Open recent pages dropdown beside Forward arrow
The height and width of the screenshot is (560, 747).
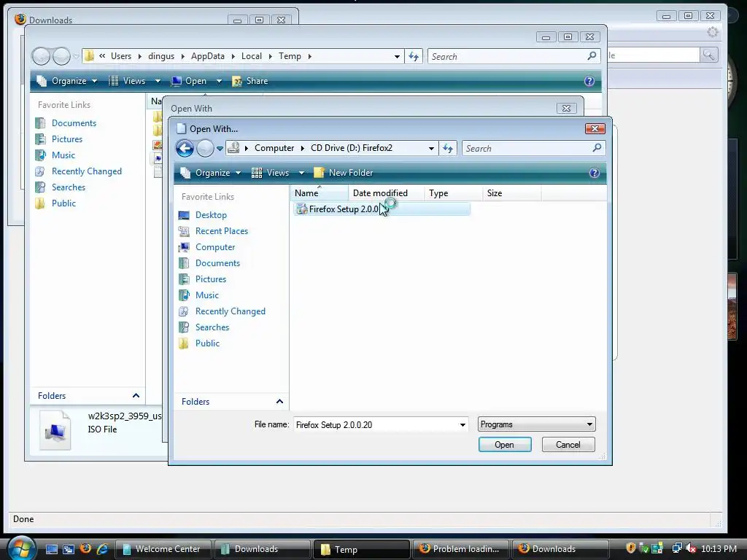tap(220, 149)
